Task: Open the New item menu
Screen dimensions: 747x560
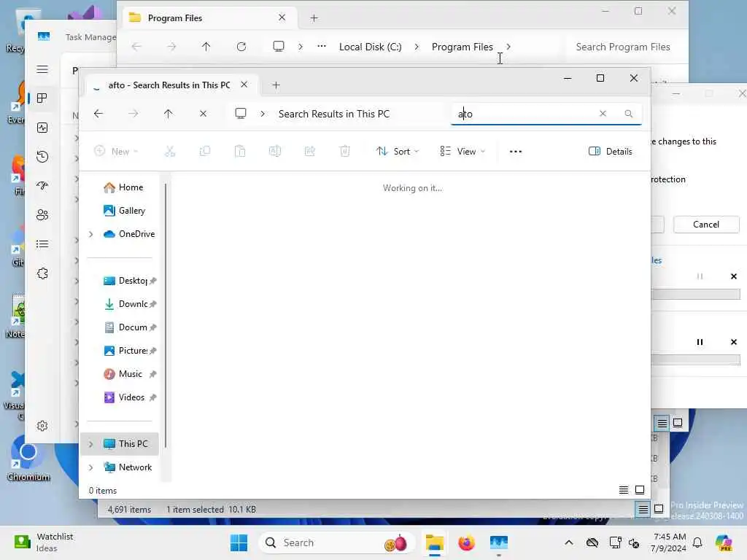Action: pyautogui.click(x=117, y=152)
